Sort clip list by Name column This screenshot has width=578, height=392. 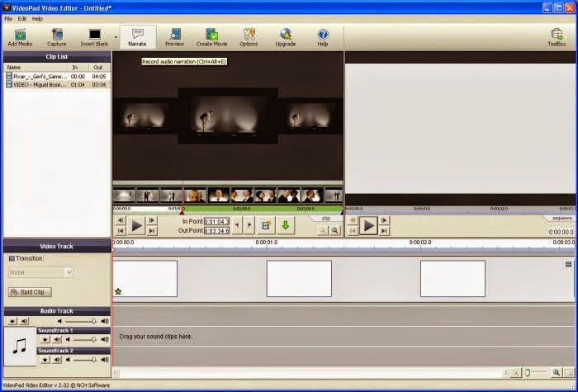[x=36, y=68]
